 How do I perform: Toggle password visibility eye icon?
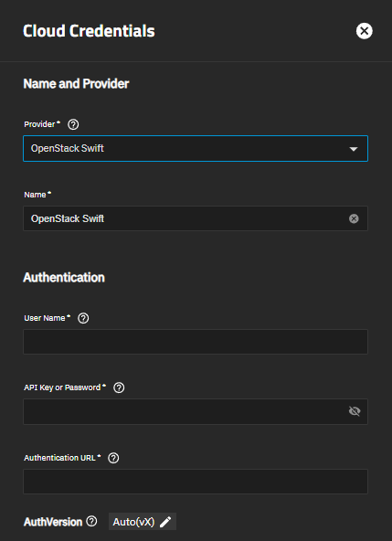tap(355, 411)
